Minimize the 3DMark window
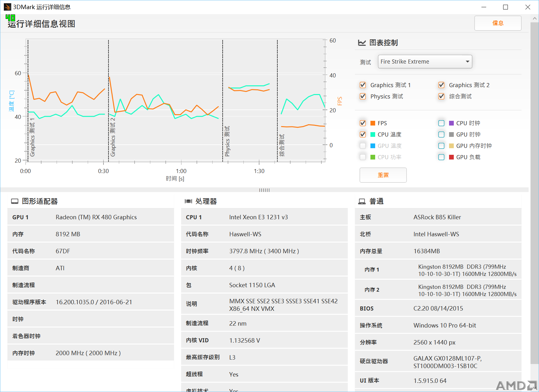Viewport: 539px width, 392px height. (x=484, y=7)
